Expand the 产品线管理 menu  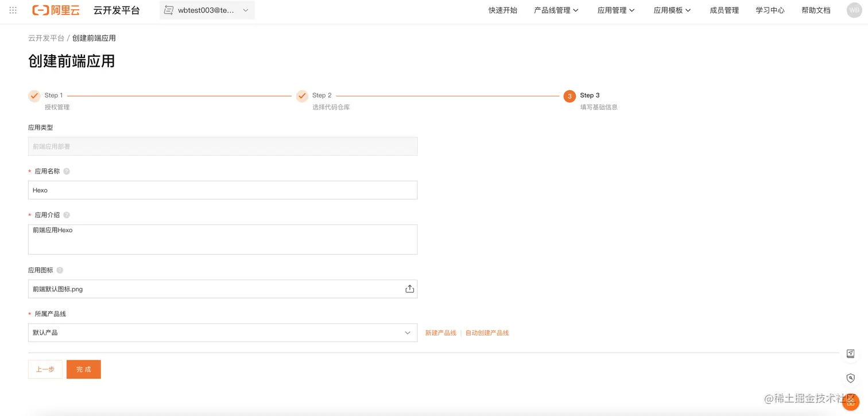point(556,10)
